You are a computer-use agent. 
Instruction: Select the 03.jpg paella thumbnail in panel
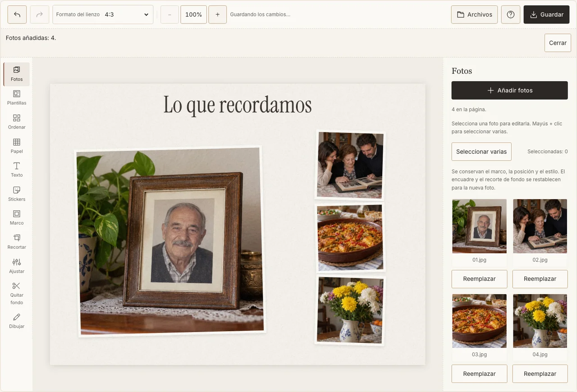click(x=479, y=321)
